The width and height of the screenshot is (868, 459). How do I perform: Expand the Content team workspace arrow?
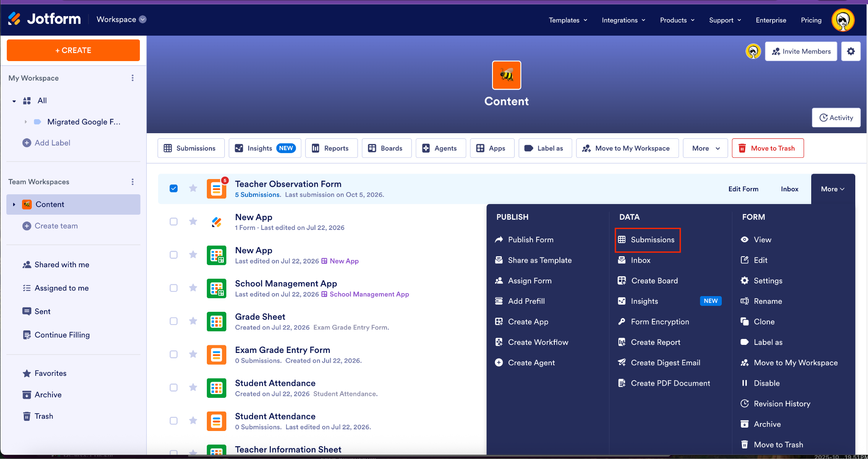click(14, 204)
